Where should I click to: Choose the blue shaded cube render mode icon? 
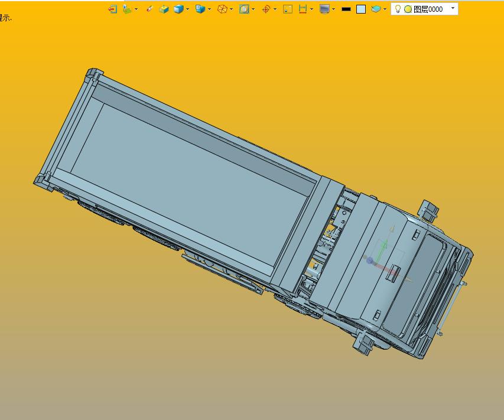178,9
